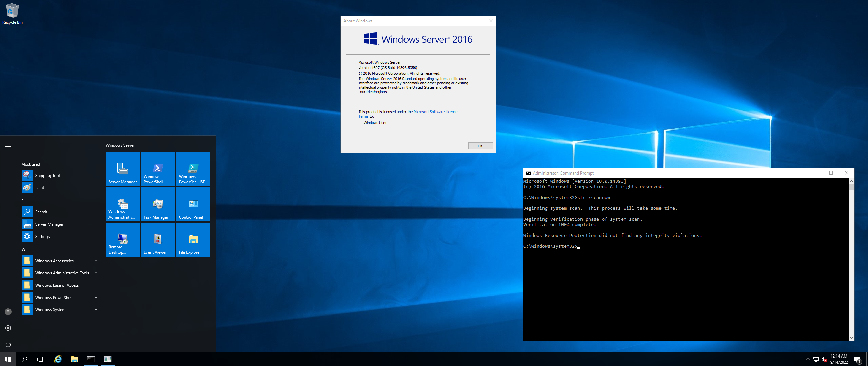Launch the Windows PowerShell tile
The image size is (868, 366).
coord(158,169)
